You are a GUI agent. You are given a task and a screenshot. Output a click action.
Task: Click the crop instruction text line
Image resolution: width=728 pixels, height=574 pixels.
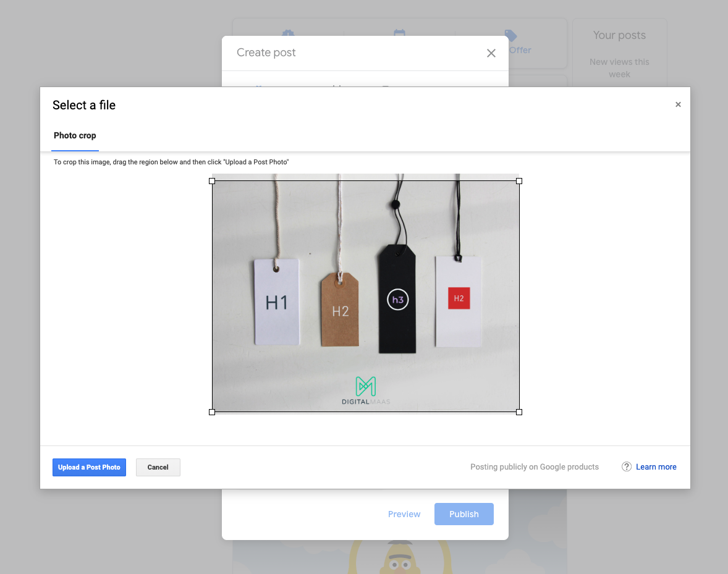pyautogui.click(x=171, y=162)
